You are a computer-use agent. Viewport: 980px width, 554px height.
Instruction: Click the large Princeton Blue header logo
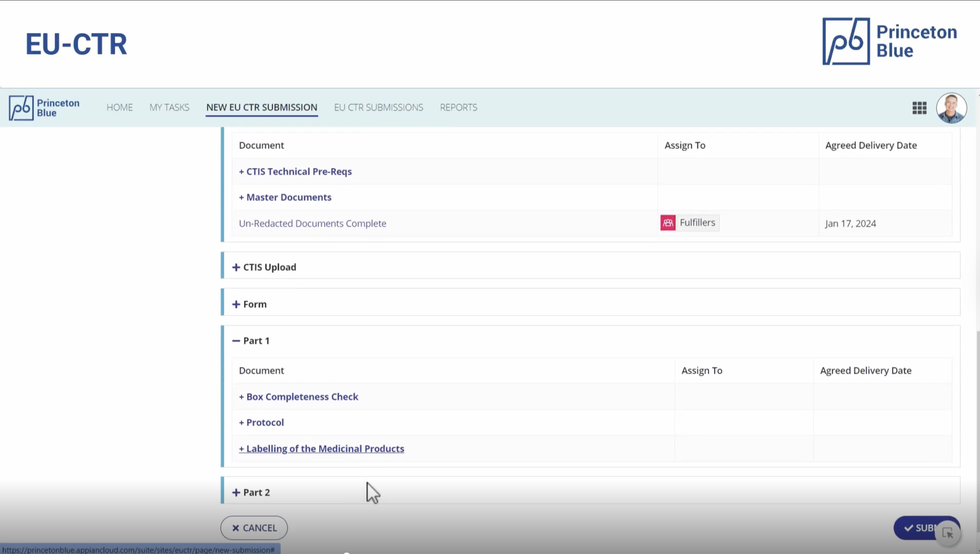(889, 42)
